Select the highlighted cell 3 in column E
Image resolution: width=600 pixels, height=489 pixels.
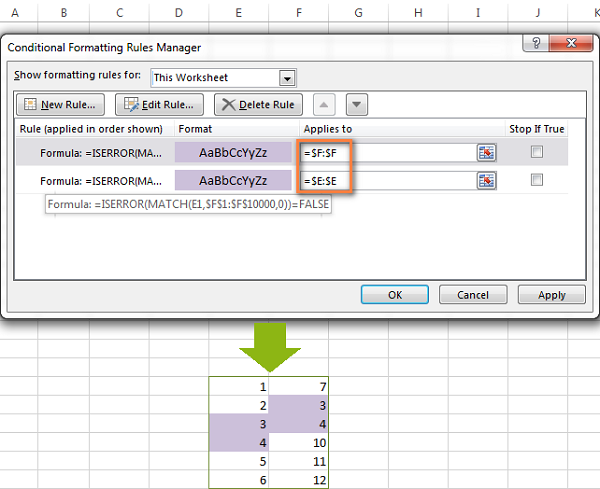pyautogui.click(x=239, y=424)
